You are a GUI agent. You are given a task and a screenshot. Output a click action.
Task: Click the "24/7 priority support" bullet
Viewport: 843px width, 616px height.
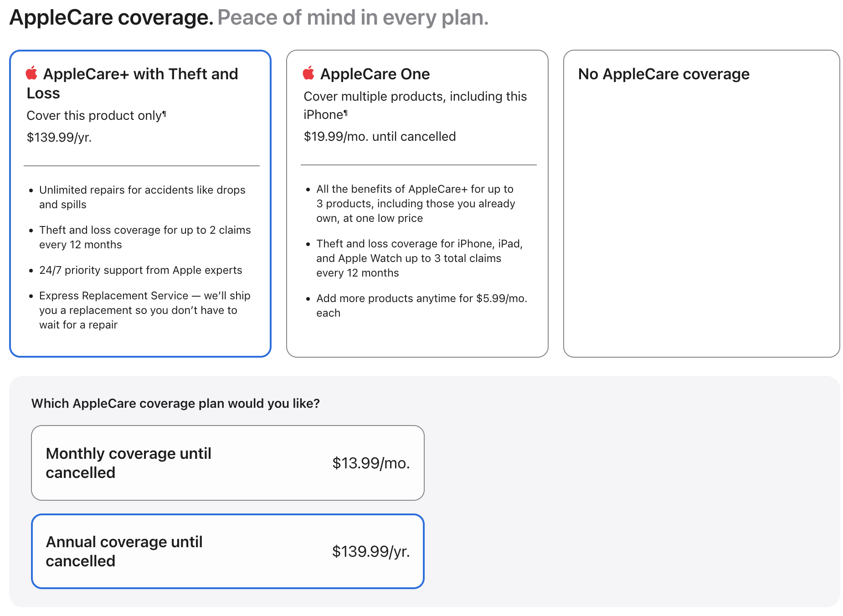[x=140, y=270]
